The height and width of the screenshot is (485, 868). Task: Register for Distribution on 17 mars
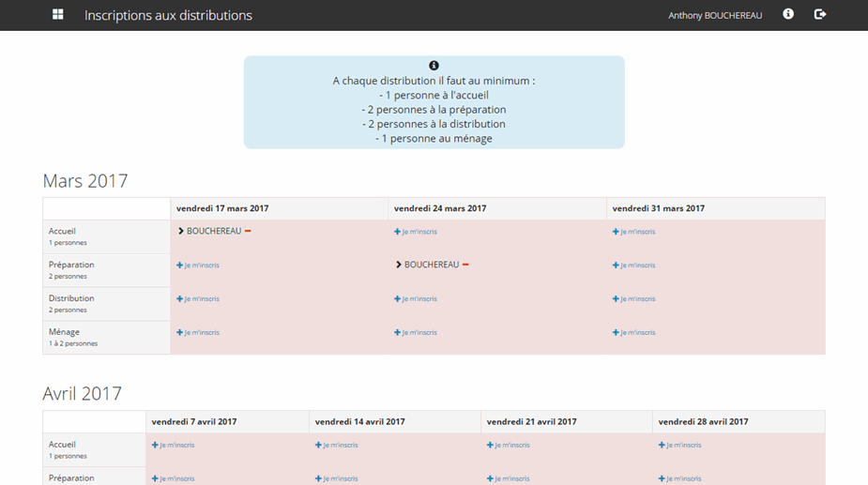point(198,299)
